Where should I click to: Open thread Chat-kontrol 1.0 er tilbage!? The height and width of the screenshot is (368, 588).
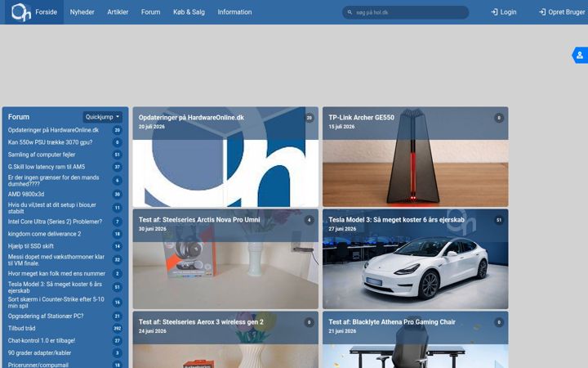point(42,340)
